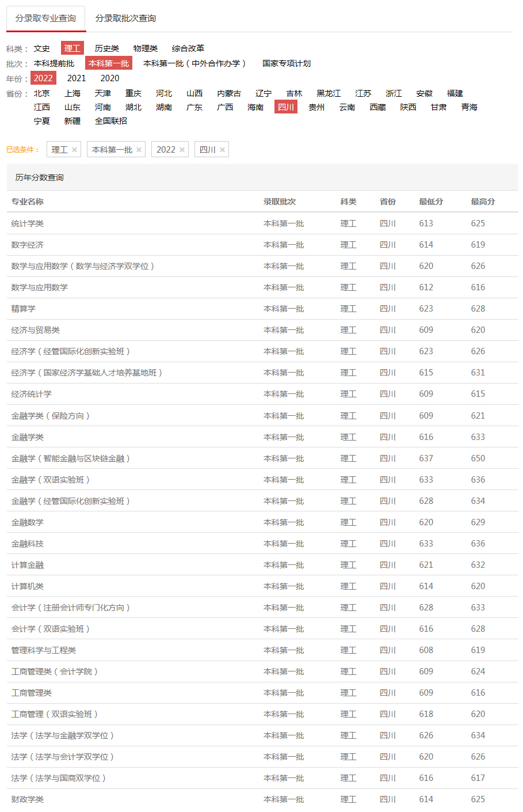Click 650 highest score value
This screenshot has width=523, height=812.
(478, 458)
